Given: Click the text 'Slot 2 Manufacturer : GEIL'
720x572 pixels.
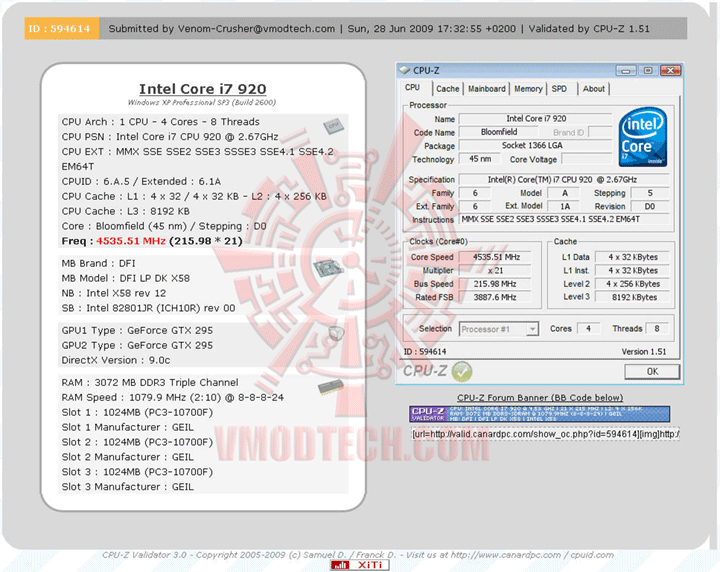Looking at the screenshot, I should (128, 457).
